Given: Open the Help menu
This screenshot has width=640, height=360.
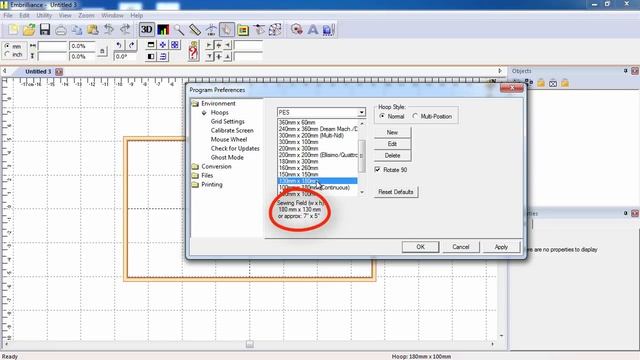Looking at the screenshot, I should click(x=137, y=15).
